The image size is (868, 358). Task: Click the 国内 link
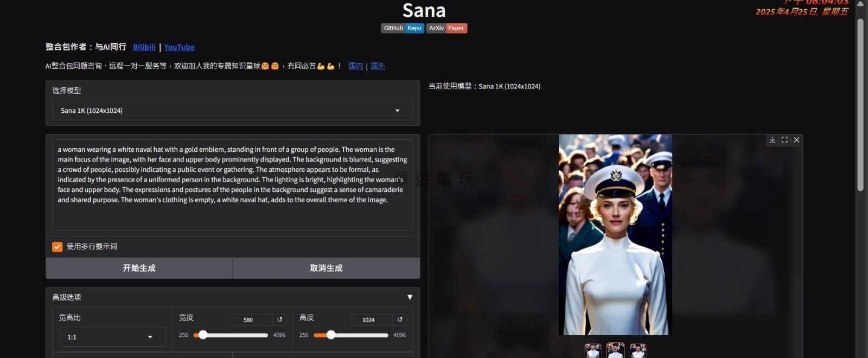(x=356, y=66)
